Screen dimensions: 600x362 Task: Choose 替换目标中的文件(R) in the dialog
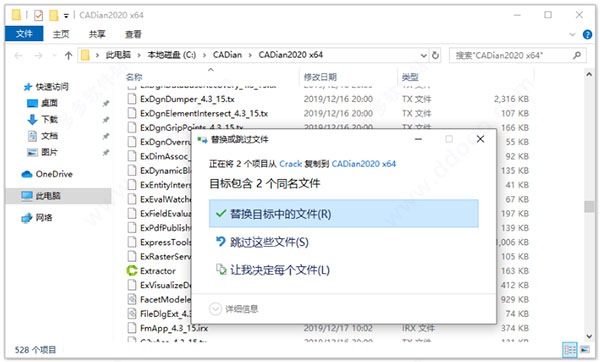click(344, 214)
